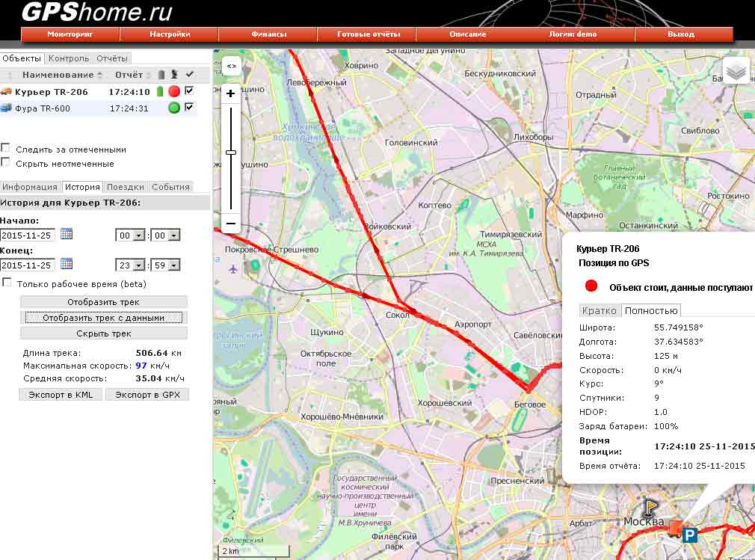Click the max speed value 97

(141, 366)
